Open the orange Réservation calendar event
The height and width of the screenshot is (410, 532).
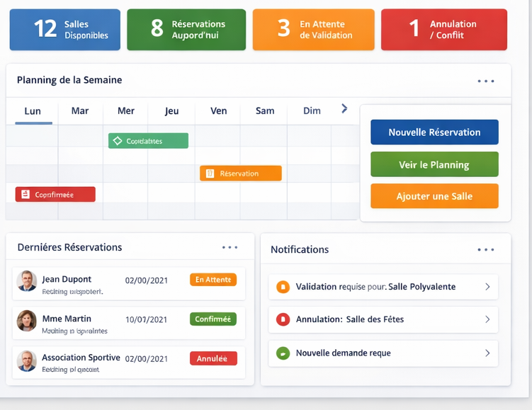coord(241,173)
